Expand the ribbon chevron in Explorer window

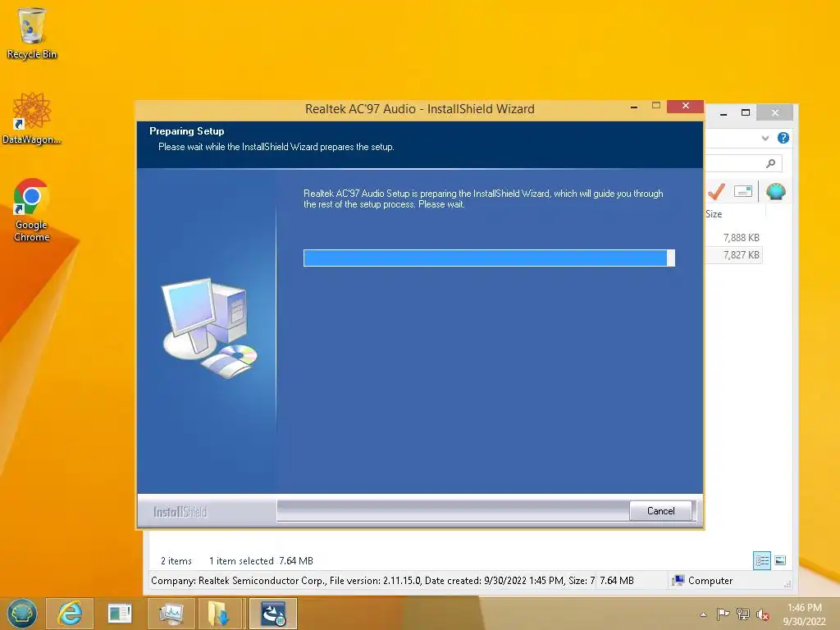click(x=765, y=138)
